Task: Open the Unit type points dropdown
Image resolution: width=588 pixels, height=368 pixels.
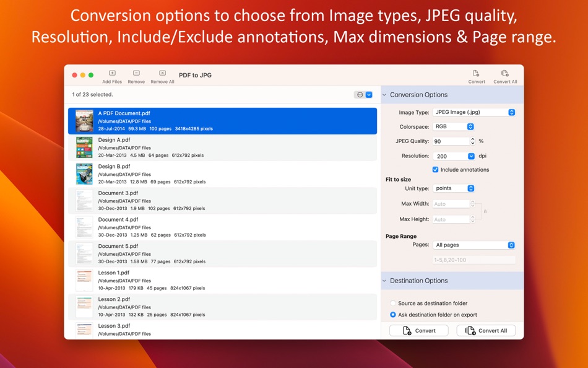Action: [x=454, y=188]
